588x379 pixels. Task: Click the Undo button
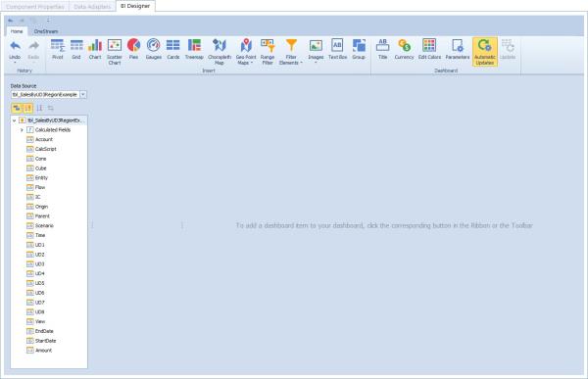15,51
